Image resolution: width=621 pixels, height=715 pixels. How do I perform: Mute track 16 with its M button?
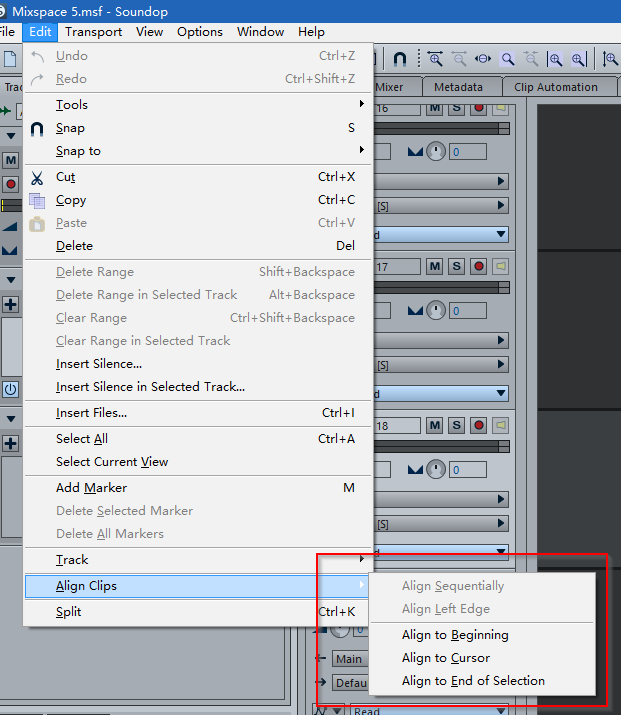435,108
